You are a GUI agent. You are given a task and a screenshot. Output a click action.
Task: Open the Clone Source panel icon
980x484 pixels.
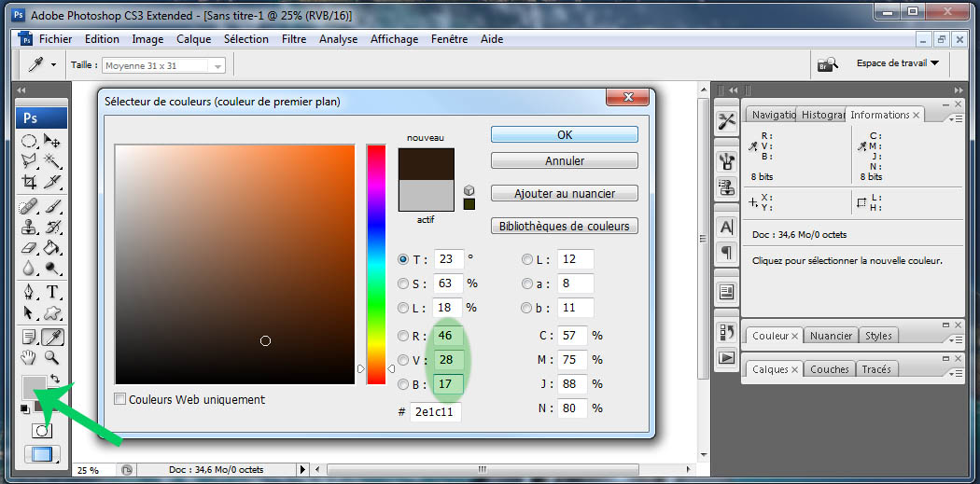click(x=727, y=187)
